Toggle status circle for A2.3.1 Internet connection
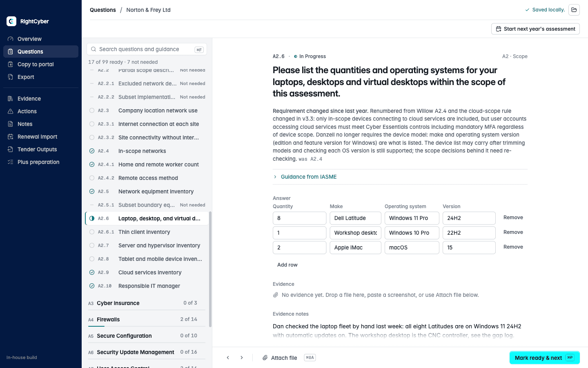This screenshot has width=588, height=368. coord(92,124)
